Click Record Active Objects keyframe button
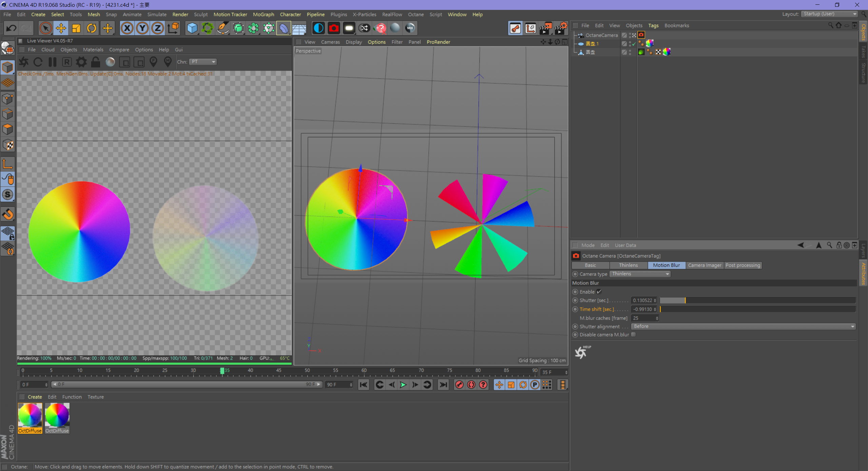The height and width of the screenshot is (471, 868). [459, 385]
